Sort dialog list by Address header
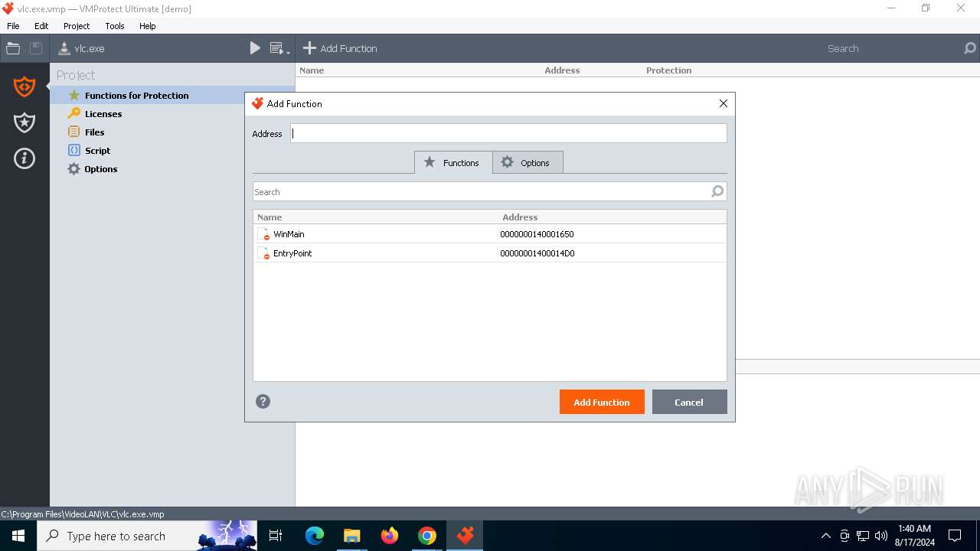The height and width of the screenshot is (551, 980). point(520,217)
